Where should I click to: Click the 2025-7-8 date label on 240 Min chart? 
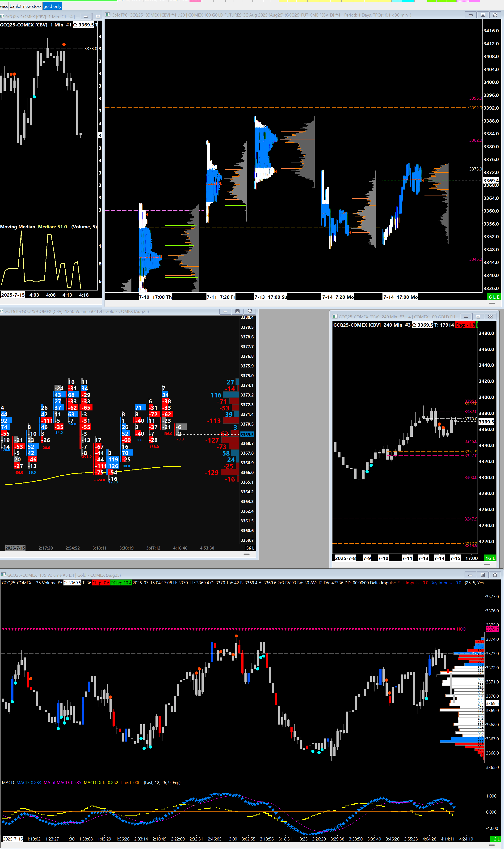345,558
